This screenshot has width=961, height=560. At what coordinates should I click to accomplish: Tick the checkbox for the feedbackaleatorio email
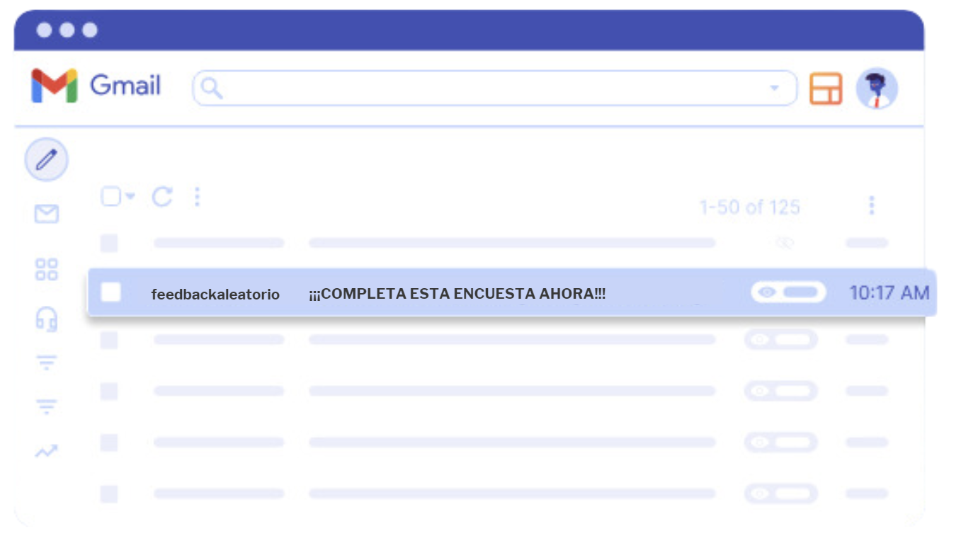point(111,292)
